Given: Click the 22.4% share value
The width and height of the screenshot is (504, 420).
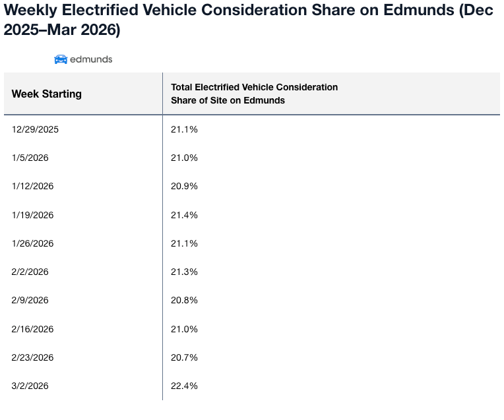Looking at the screenshot, I should pyautogui.click(x=185, y=386).
